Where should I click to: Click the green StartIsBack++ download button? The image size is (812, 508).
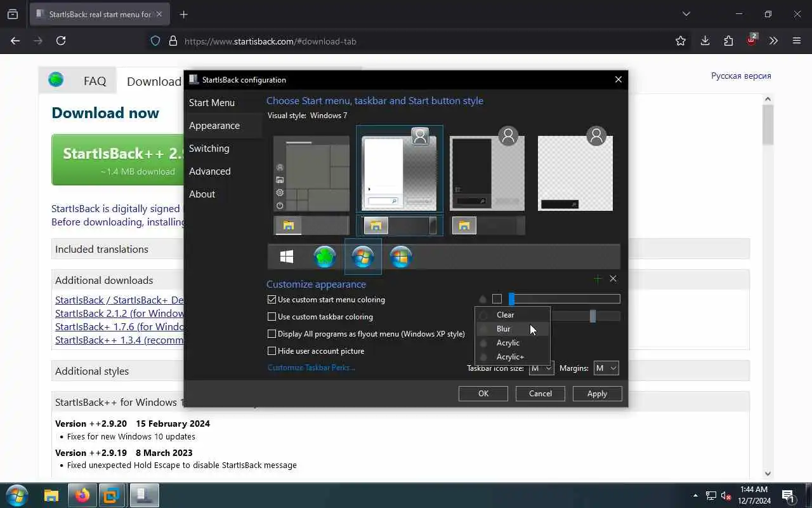[x=119, y=159]
